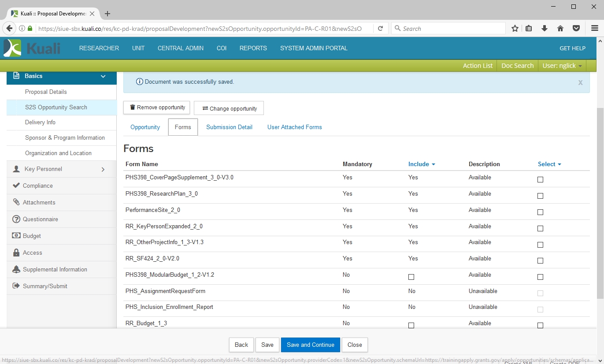The height and width of the screenshot is (364, 604).
Task: Click the Questionnaire question mark icon
Action: (x=16, y=219)
